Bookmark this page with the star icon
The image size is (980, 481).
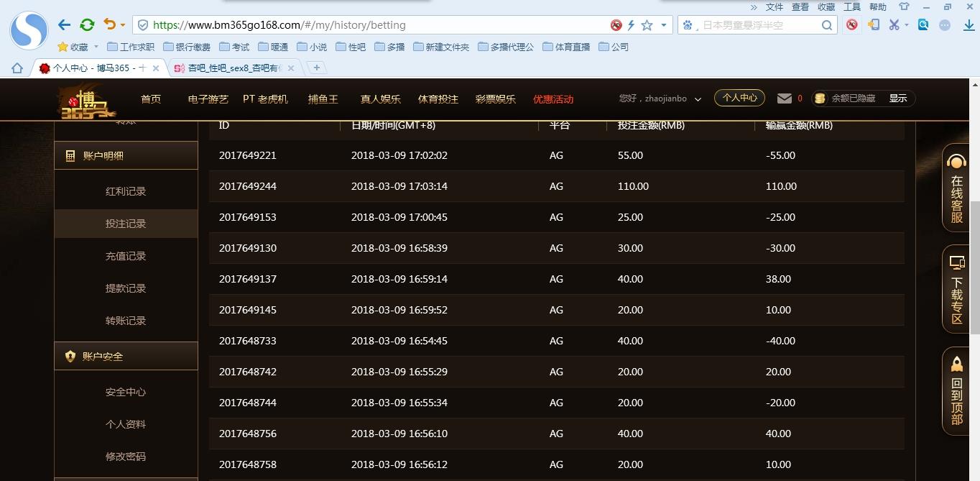click(x=647, y=25)
